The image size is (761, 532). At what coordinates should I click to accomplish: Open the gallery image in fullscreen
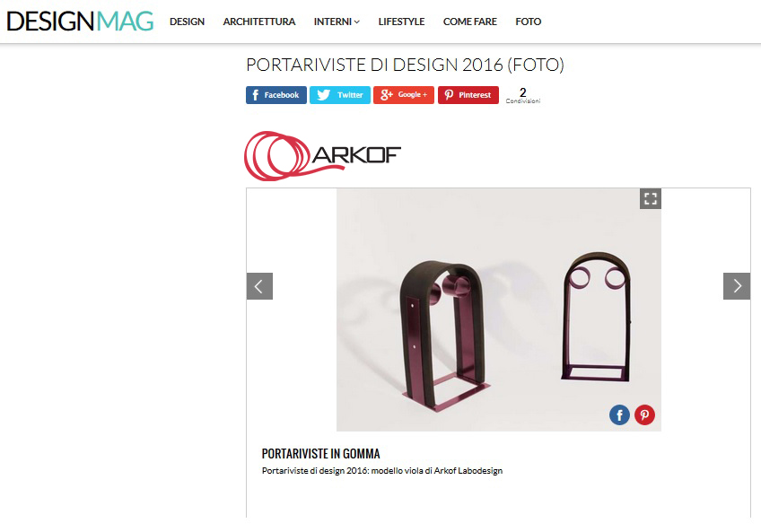pos(651,198)
